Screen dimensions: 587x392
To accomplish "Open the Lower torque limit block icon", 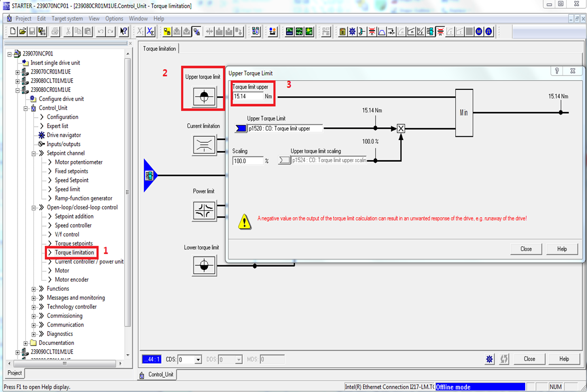I will pos(204,266).
